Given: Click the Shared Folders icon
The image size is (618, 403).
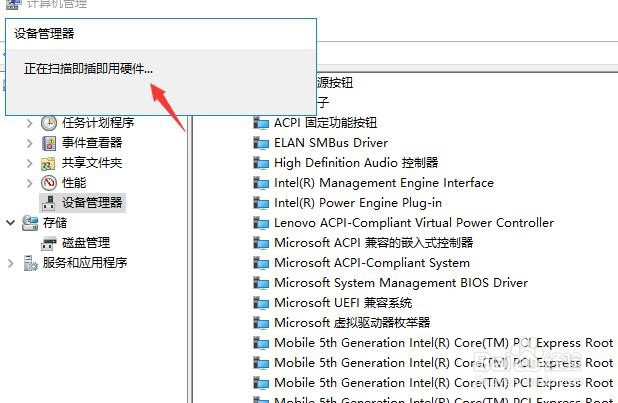Looking at the screenshot, I should [48, 163].
